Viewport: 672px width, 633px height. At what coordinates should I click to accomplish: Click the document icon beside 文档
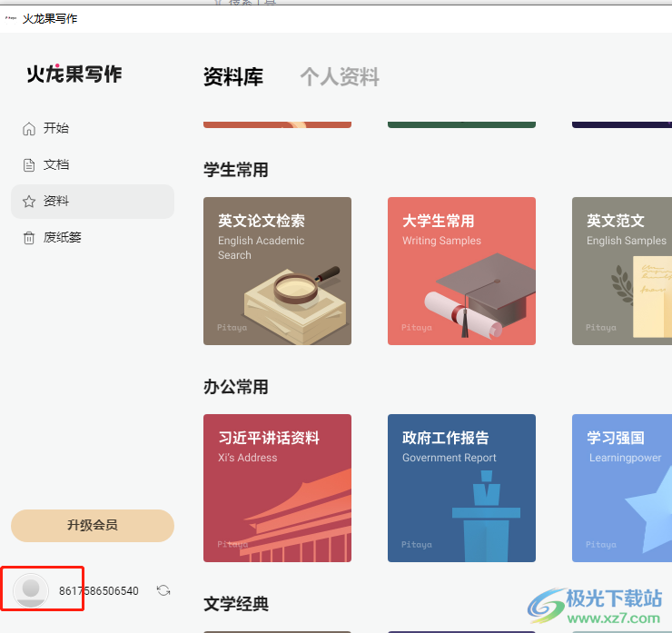[x=29, y=165]
